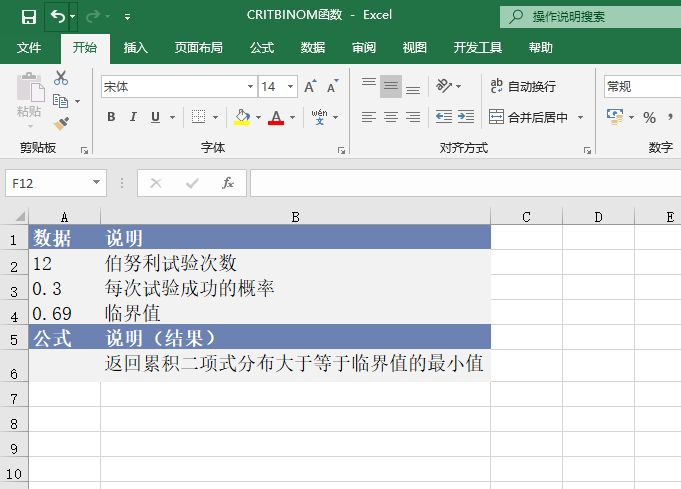Open the 文件 menu
681x489 pixels.
29,47
